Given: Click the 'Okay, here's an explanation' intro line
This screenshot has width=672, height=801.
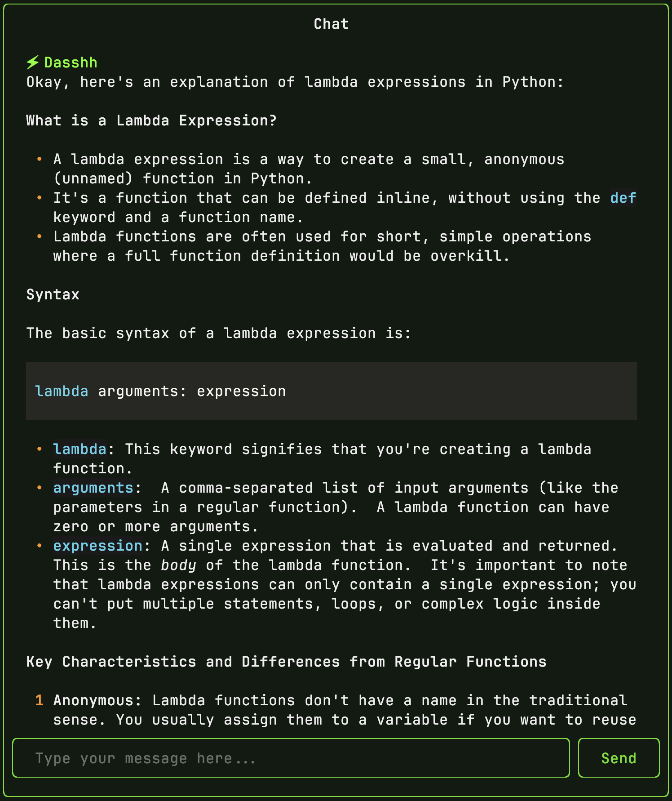Looking at the screenshot, I should [295, 82].
